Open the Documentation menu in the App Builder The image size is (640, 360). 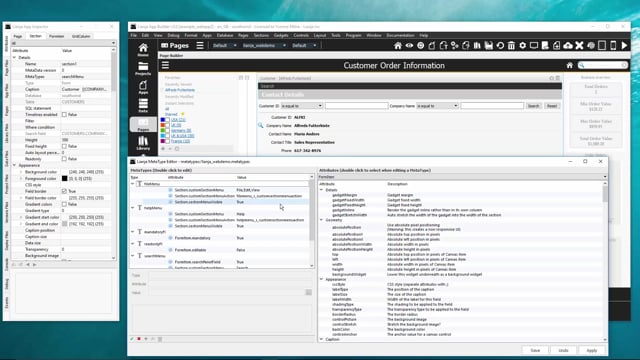(400, 36)
